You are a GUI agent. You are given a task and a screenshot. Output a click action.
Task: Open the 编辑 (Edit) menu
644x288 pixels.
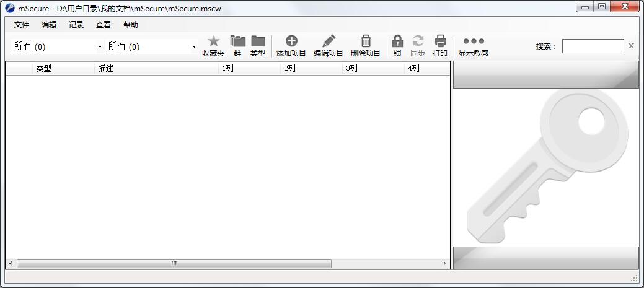(49, 25)
